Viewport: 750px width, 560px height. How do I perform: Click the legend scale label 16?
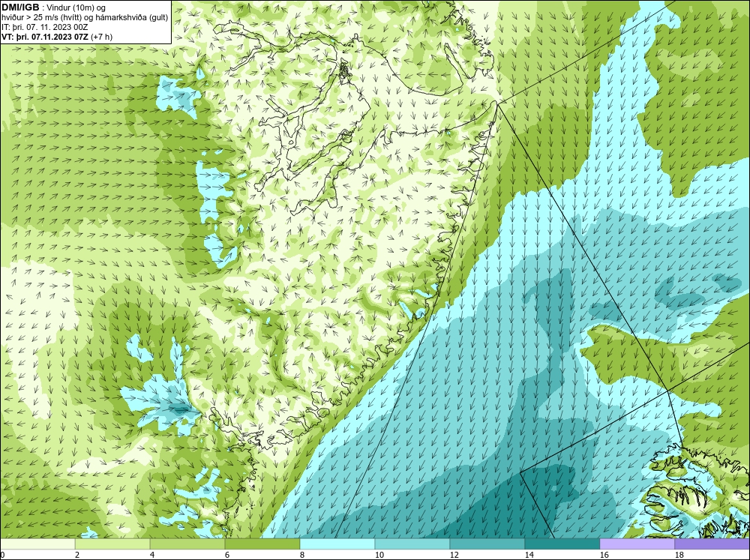pyautogui.click(x=604, y=555)
